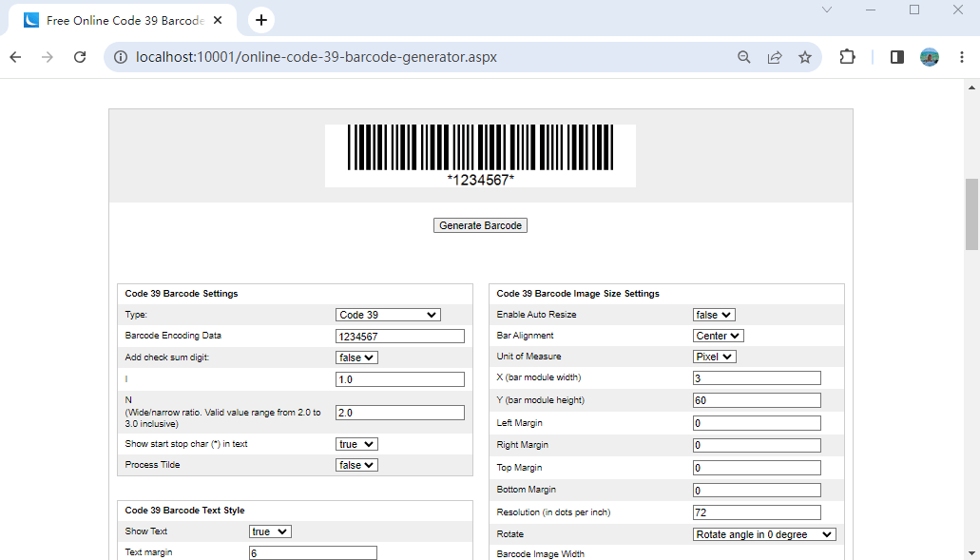Bookmark this page with the star icon

805,57
